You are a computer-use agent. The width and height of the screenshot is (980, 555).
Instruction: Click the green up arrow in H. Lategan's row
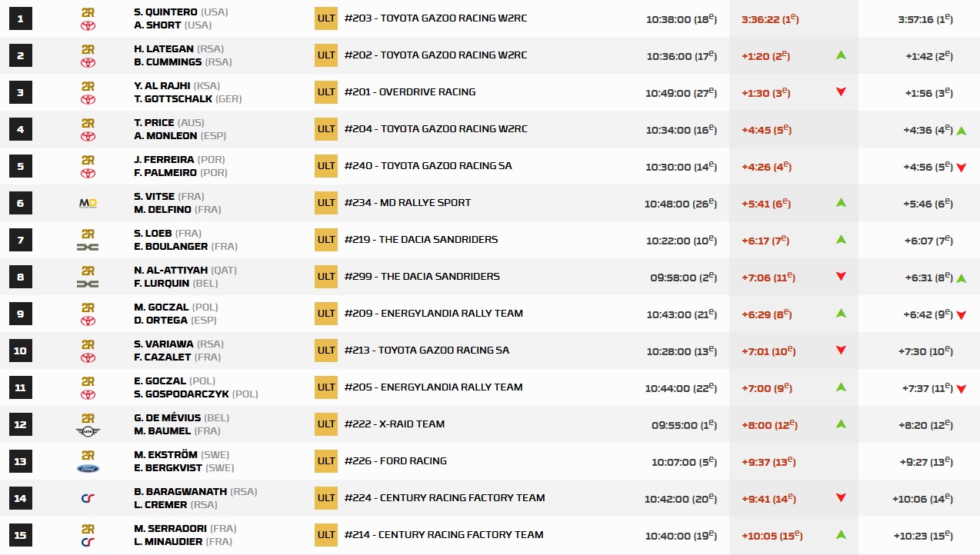[x=841, y=55]
